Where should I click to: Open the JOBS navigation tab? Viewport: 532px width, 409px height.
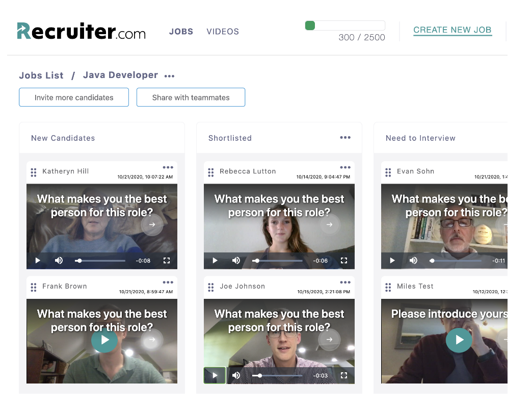click(181, 32)
